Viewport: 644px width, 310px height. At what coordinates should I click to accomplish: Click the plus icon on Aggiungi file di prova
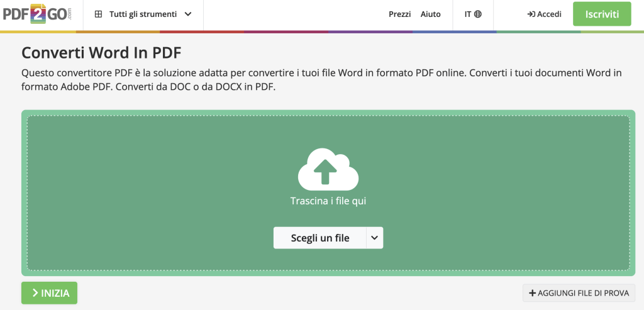tap(533, 293)
